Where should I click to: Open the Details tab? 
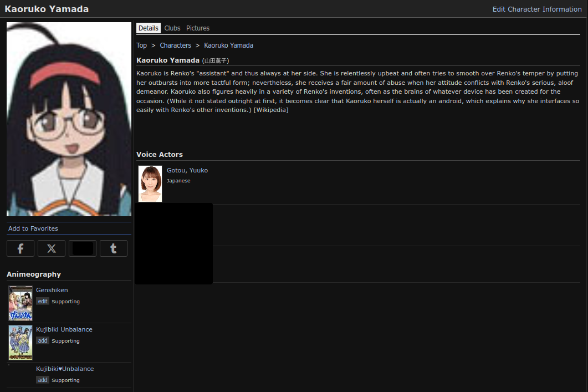point(149,28)
